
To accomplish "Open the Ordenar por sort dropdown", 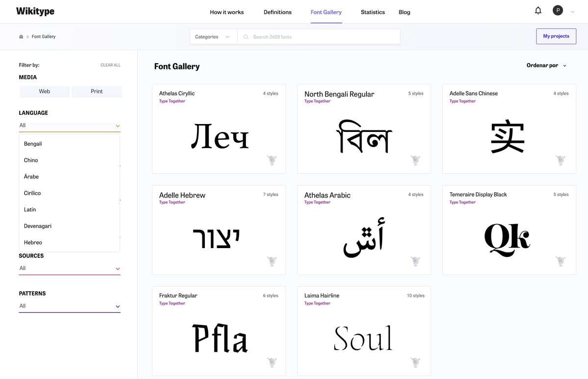I will [x=545, y=65].
